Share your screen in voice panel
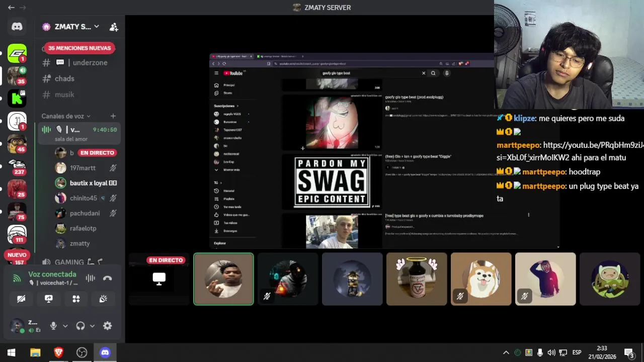Viewport: 644px width, 362px height. coord(49,299)
